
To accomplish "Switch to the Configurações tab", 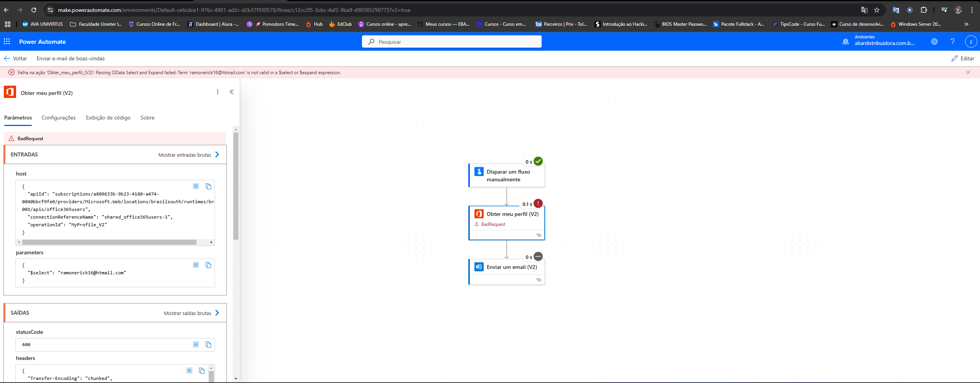I will 58,118.
